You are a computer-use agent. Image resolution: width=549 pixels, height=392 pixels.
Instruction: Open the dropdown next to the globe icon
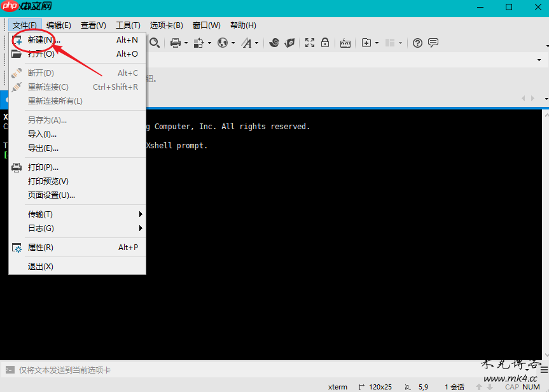click(x=232, y=43)
